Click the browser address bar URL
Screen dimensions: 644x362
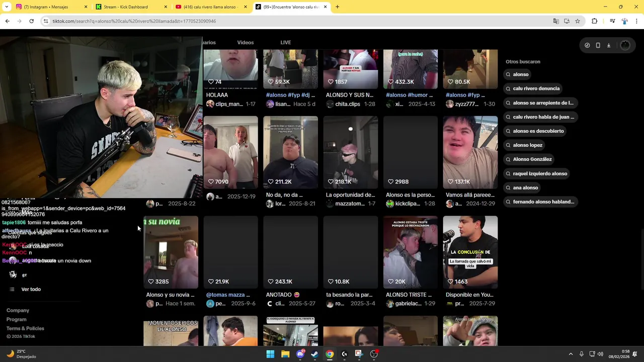pos(134,21)
